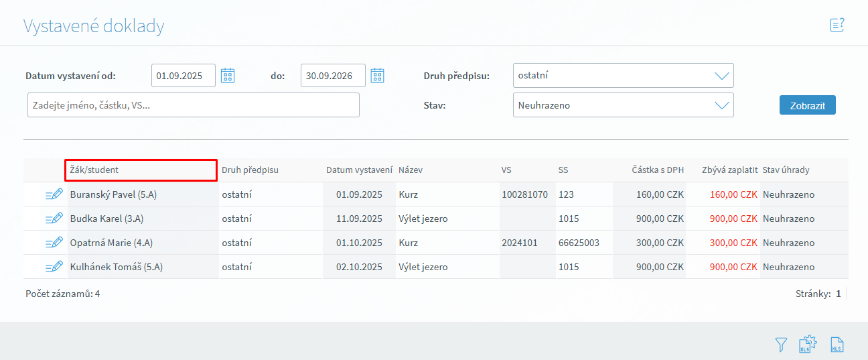
Task: Edit the Budka Karel (3.A) record
Action: 54,219
